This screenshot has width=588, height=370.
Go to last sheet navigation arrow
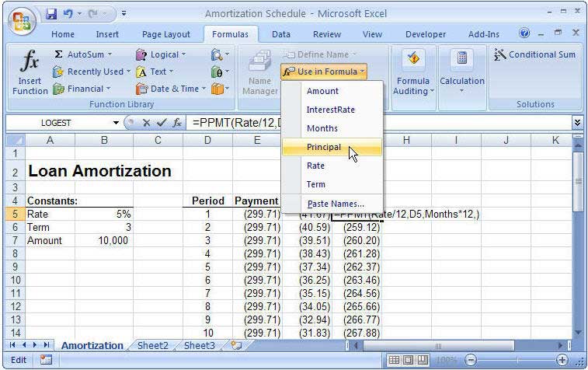pos(46,345)
